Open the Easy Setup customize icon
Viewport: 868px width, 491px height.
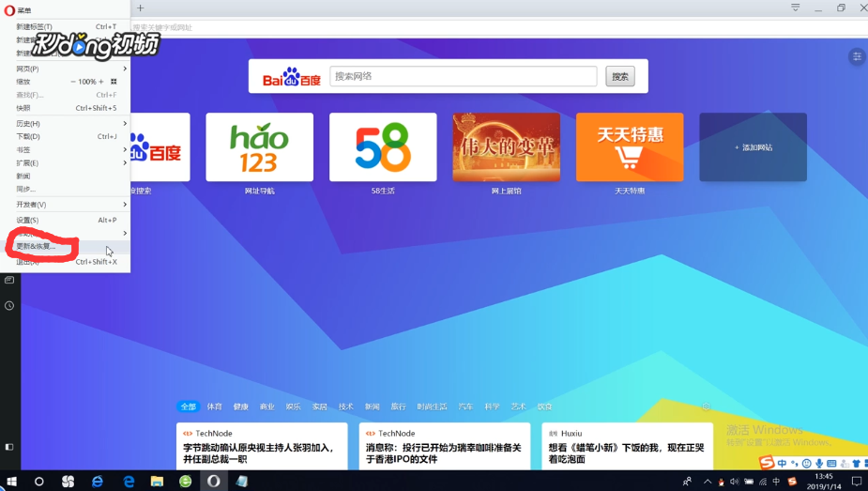(x=857, y=56)
